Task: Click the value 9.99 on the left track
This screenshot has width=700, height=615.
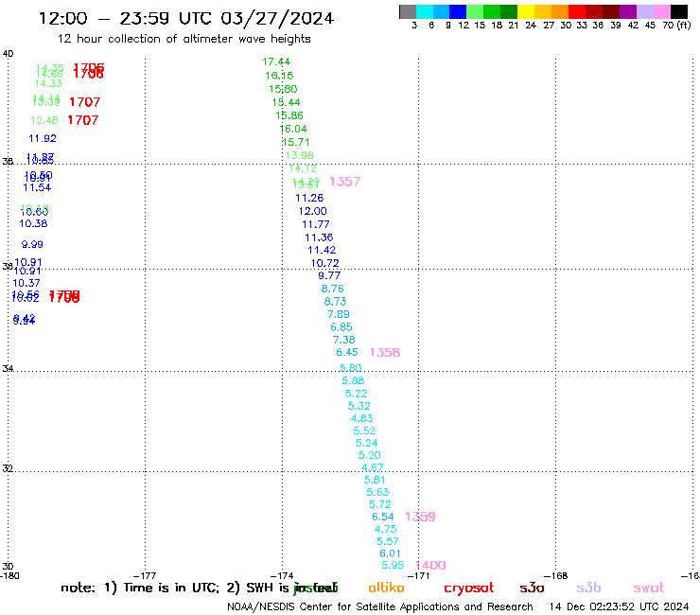Action: [32, 244]
